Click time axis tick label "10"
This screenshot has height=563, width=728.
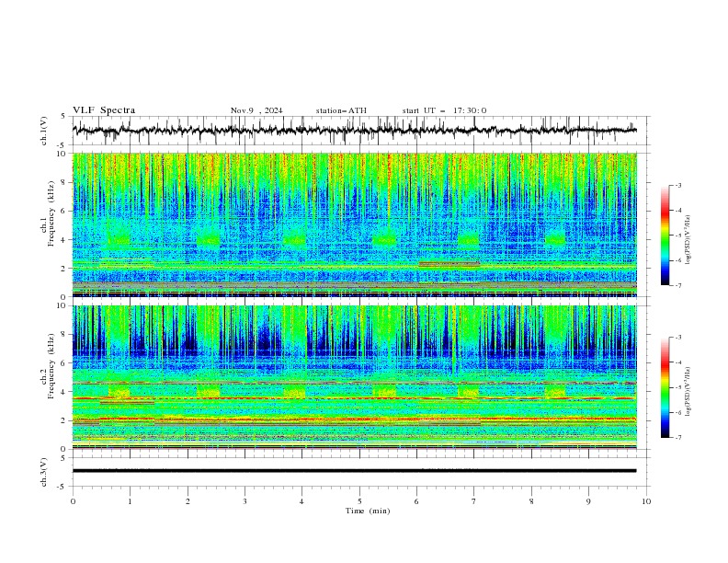coord(646,501)
